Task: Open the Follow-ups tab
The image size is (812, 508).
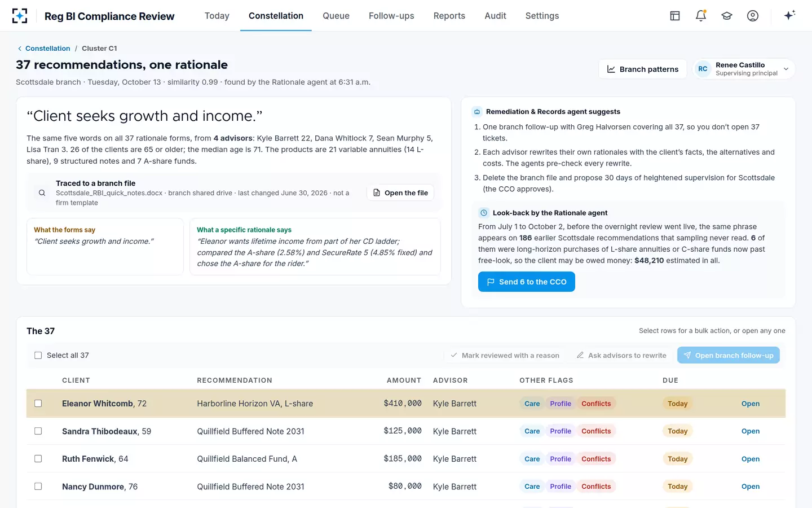Action: [x=391, y=16]
